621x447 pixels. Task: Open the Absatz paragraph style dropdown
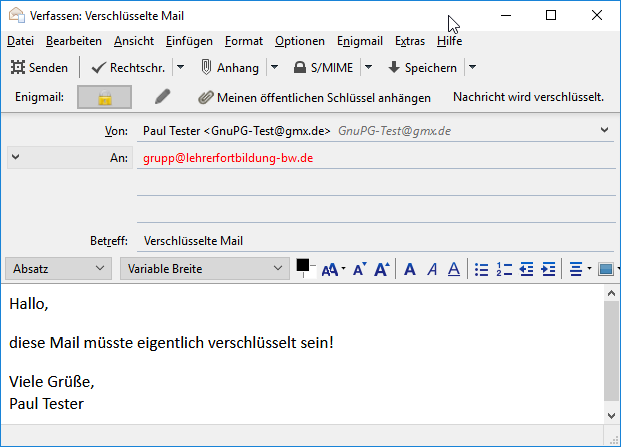[59, 268]
